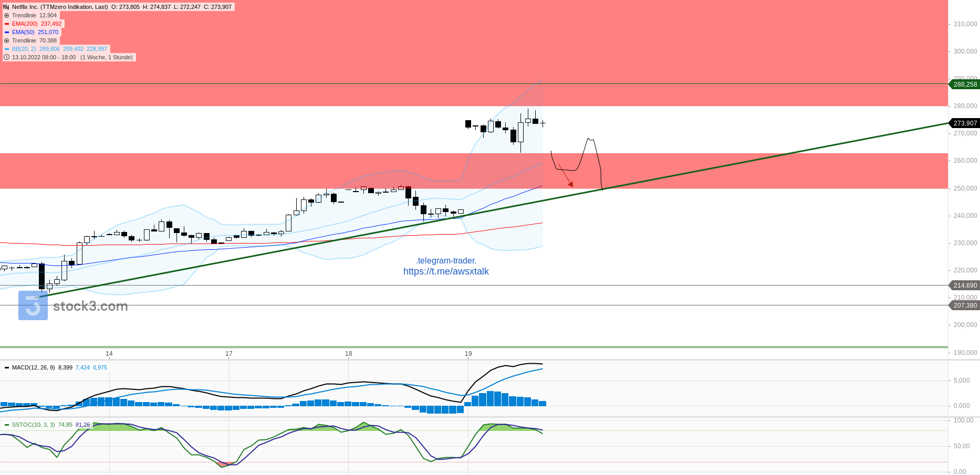Select the Trendlinie 70.388 legend entry
This screenshot has height=475, width=980.
34,40
